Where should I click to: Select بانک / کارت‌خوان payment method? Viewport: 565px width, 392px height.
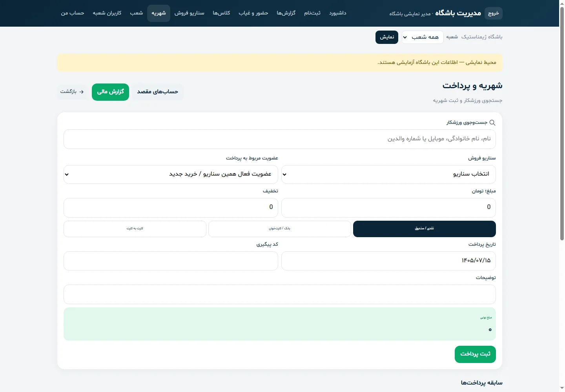(x=279, y=229)
